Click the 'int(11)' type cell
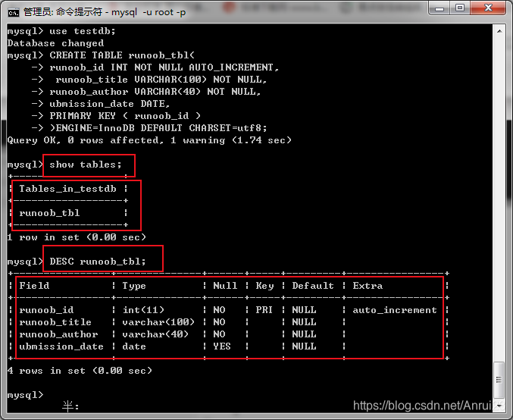This screenshot has width=513, height=420. [143, 309]
